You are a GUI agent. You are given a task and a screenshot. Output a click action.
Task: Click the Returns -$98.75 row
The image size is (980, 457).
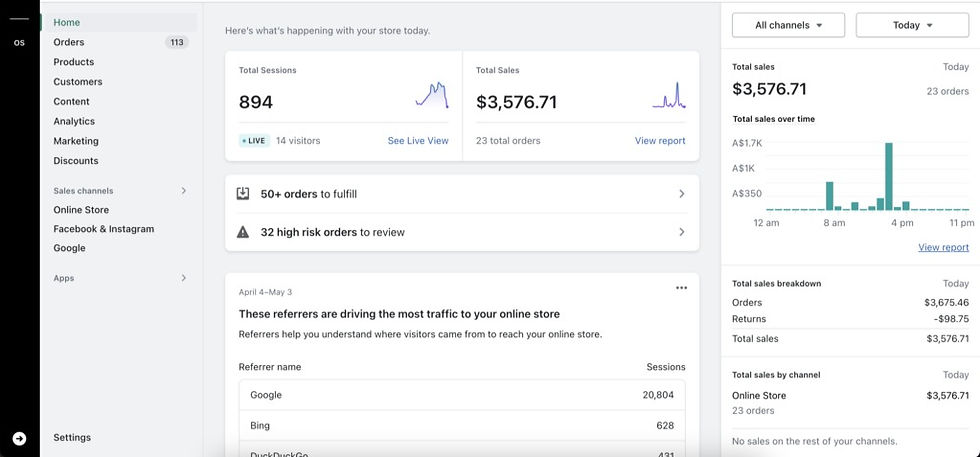tap(850, 319)
